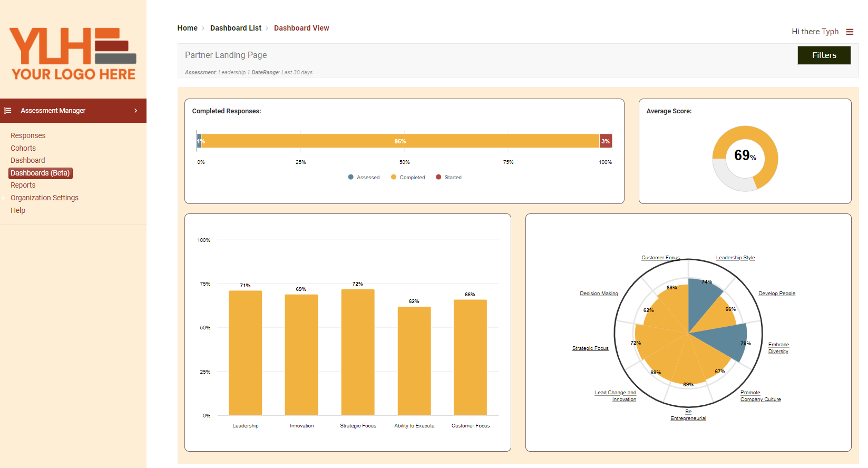Toggle the Started legend series
Screen dimensions: 868x468
[448, 178]
